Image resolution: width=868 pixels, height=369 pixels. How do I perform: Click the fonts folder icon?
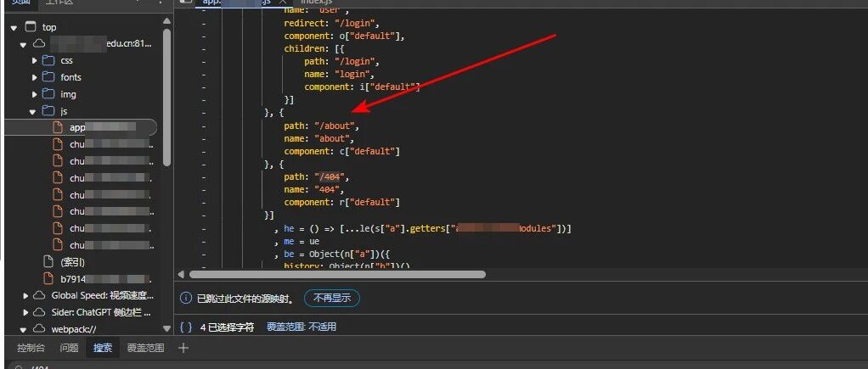click(x=48, y=77)
